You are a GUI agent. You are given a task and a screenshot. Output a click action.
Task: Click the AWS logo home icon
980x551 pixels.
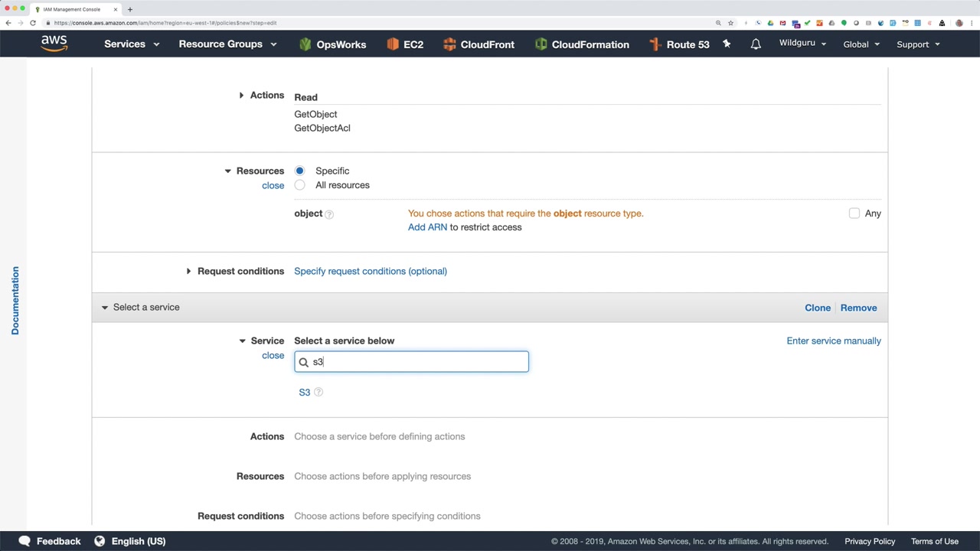(54, 44)
